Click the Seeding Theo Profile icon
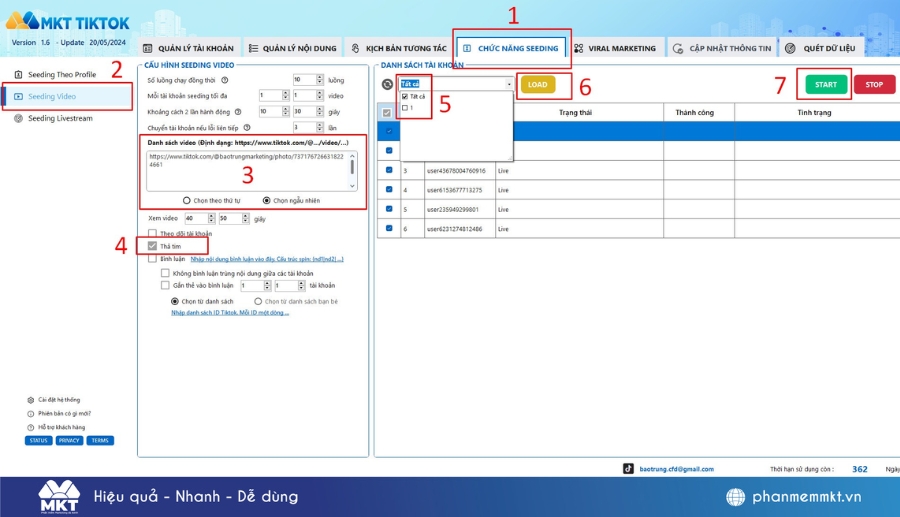900x517 pixels. coord(18,75)
